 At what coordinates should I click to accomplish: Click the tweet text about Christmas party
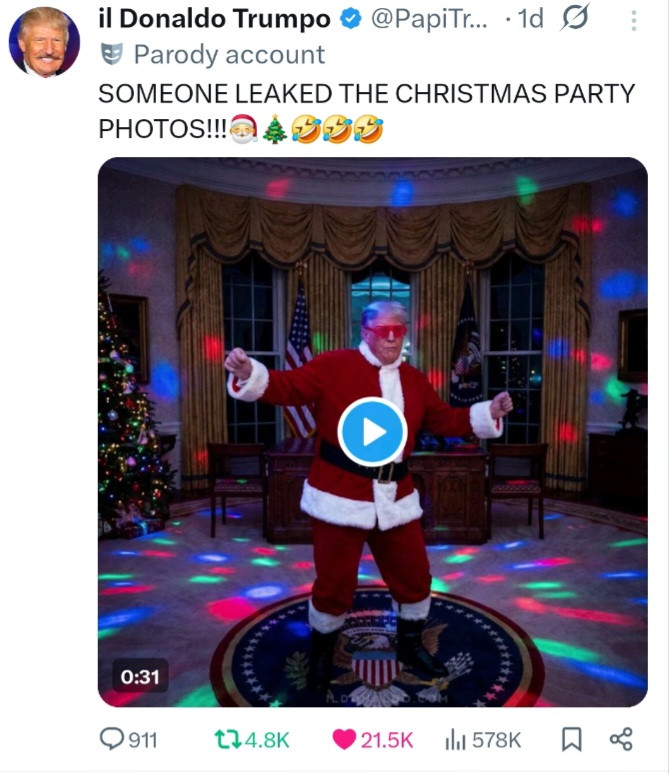click(x=366, y=111)
